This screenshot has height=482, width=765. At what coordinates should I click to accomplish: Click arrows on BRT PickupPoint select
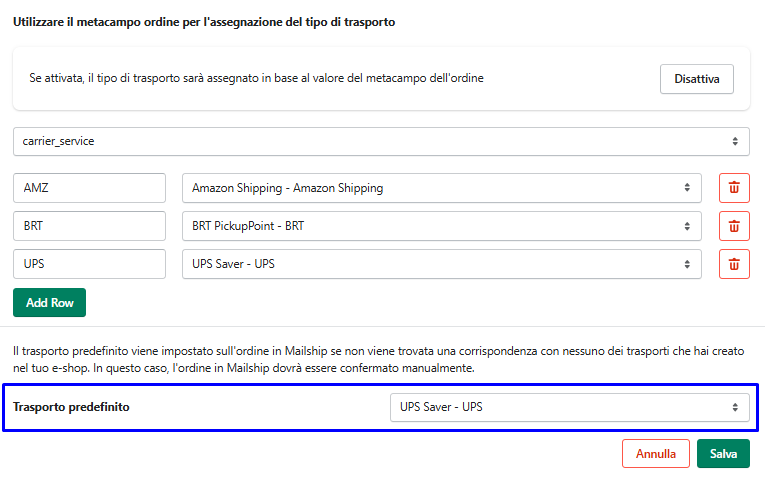coord(687,226)
